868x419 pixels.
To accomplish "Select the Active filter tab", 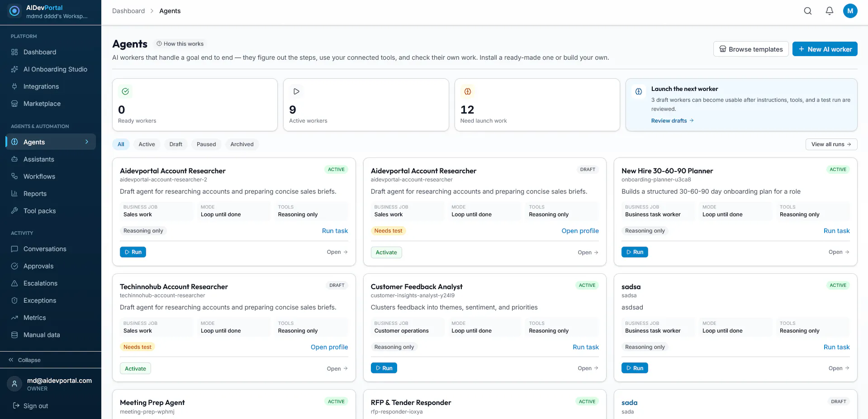I will 147,144.
